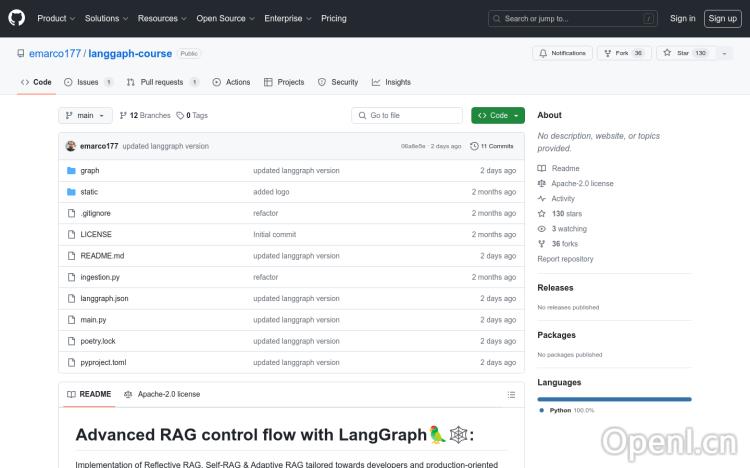Open the green Code dropdown
Screen dimensions: 750x468
(497, 116)
